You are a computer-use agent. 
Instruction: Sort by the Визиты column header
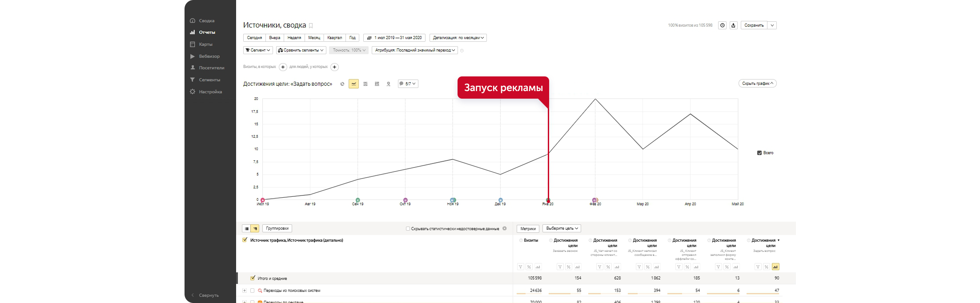point(531,240)
